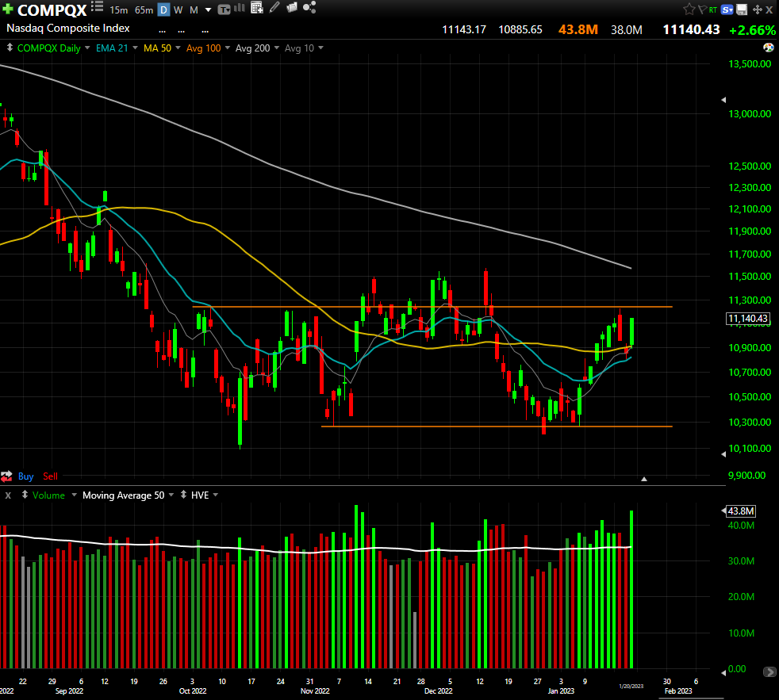Expand the HVE dropdown arrow

(x=216, y=495)
